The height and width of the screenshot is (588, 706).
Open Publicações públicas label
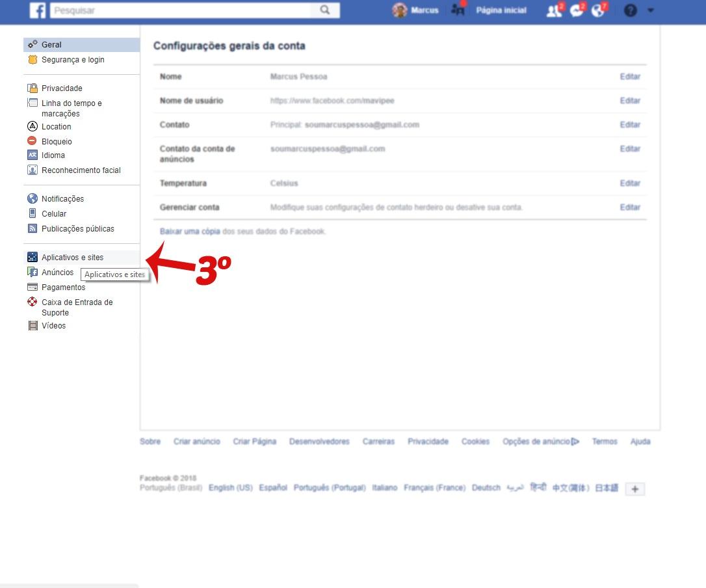(x=78, y=228)
